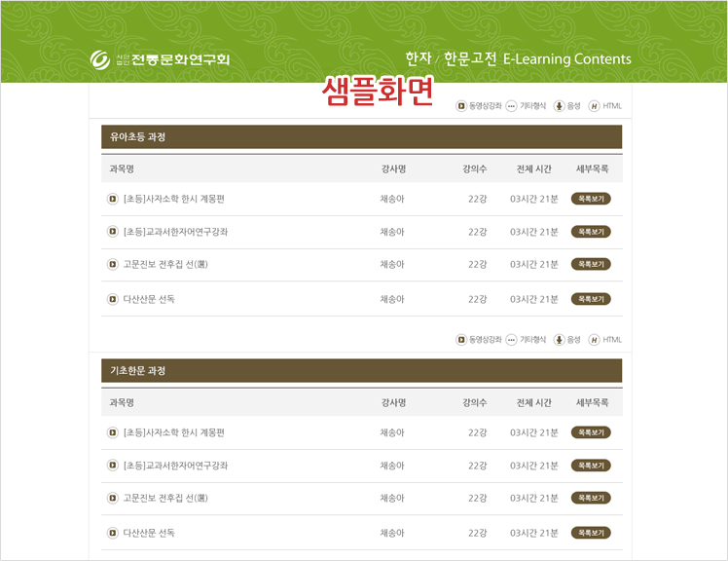
Task: Click 강의수 column header in 기초한문 과정 table
Action: [475, 403]
